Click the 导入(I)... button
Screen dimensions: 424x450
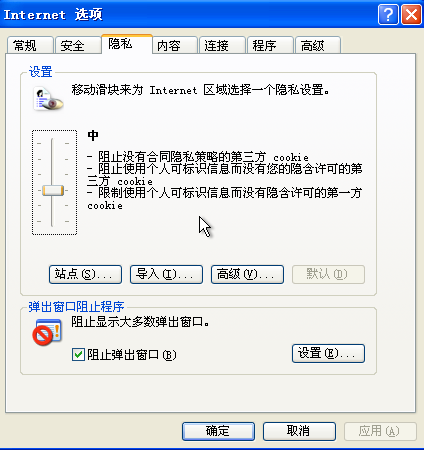click(x=166, y=274)
